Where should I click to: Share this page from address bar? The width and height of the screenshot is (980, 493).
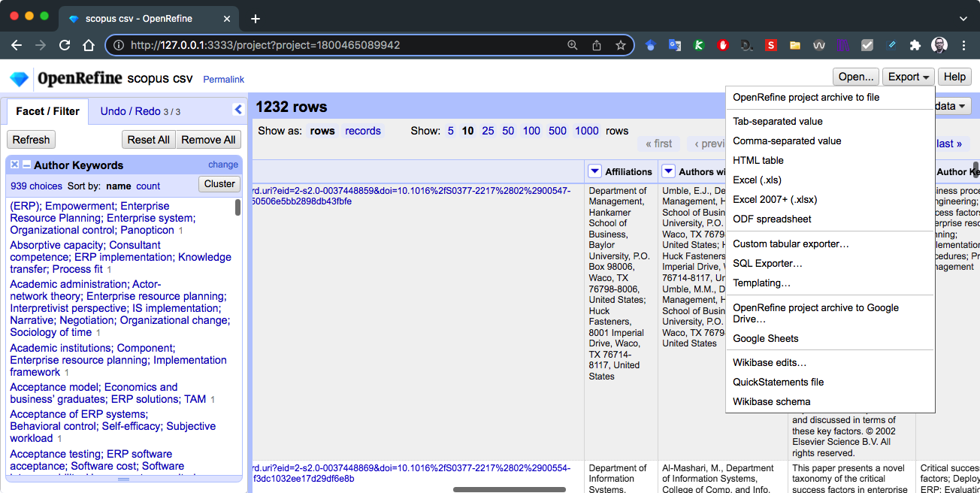pyautogui.click(x=597, y=45)
